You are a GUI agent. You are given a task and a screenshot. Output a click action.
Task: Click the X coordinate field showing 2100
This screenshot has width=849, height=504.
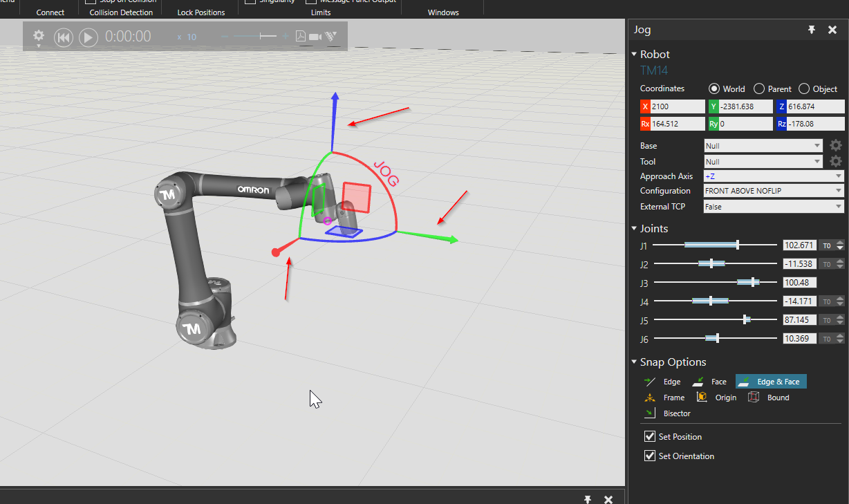pos(678,106)
